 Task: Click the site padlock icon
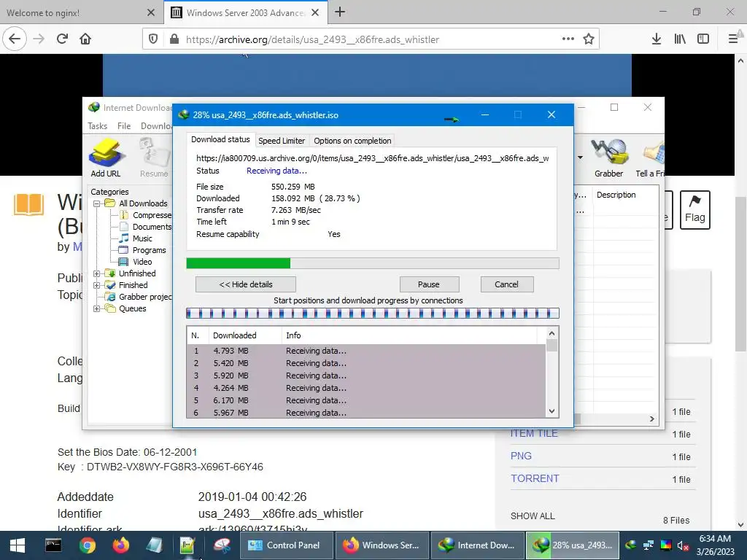pyautogui.click(x=174, y=39)
